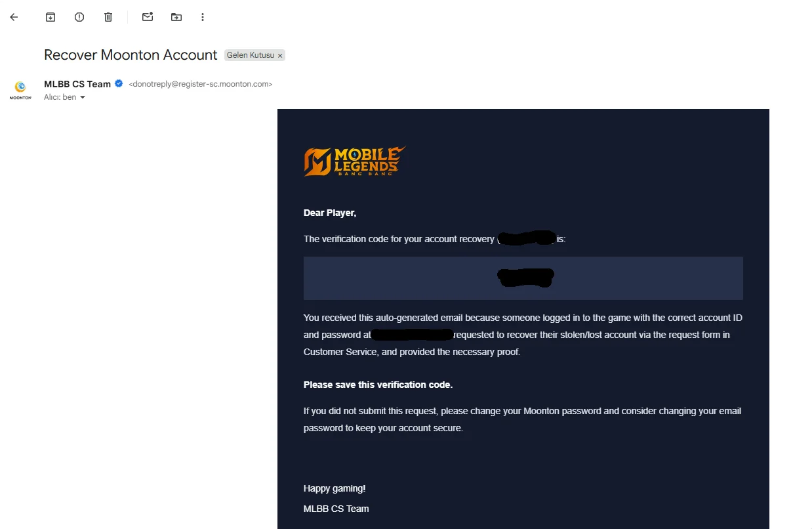The width and height of the screenshot is (812, 529).
Task: Click the Moonton sender avatar
Action: point(20,90)
